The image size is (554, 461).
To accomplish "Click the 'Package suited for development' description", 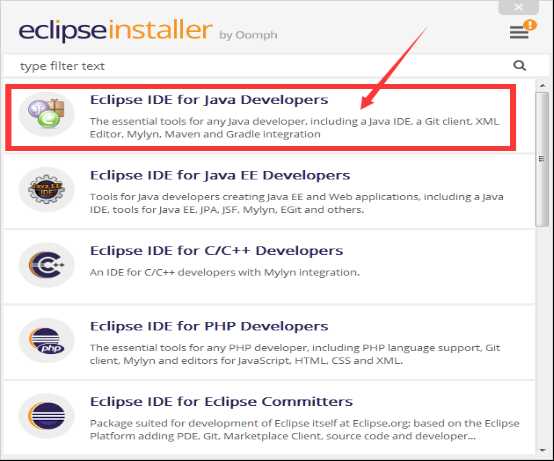I will pos(305,430).
